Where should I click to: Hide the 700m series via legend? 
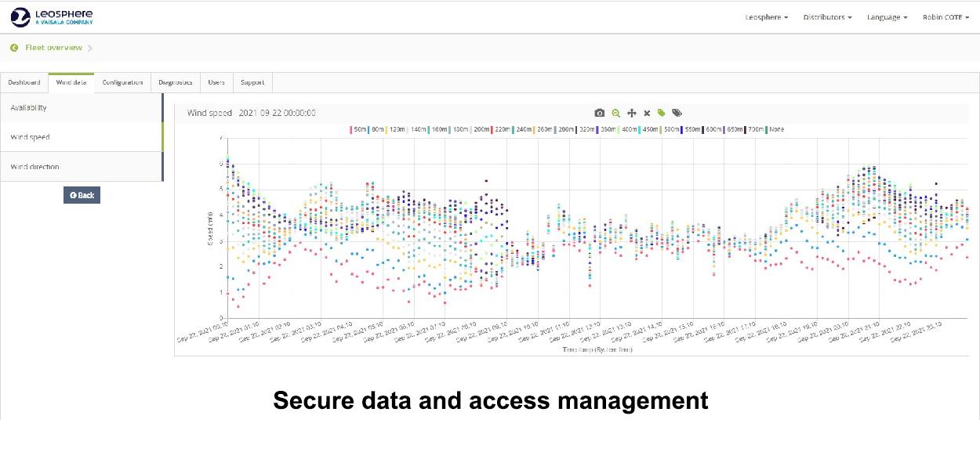[755, 129]
